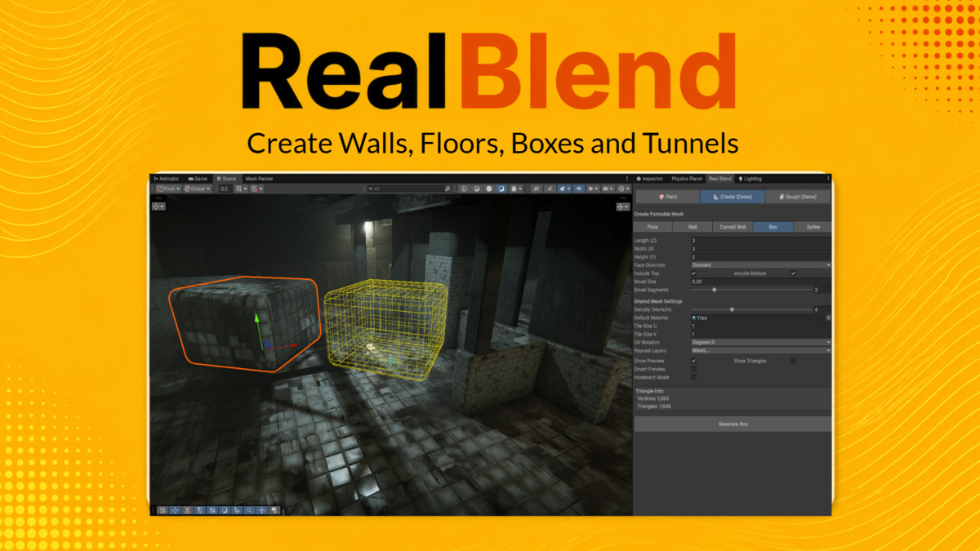Image resolution: width=980 pixels, height=551 pixels.
Task: Open snap increment dropdown icon
Action: pyautogui.click(x=257, y=189)
